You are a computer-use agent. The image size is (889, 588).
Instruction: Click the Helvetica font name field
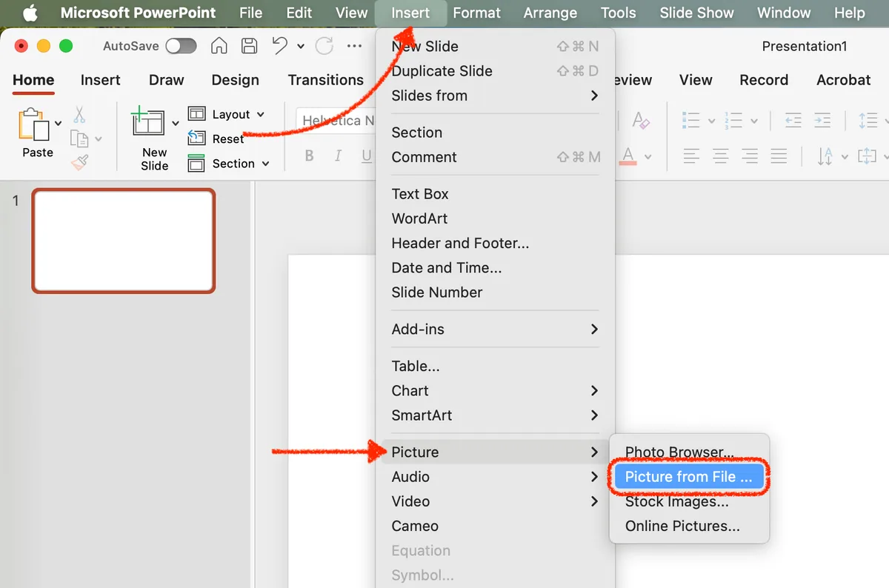(x=337, y=121)
